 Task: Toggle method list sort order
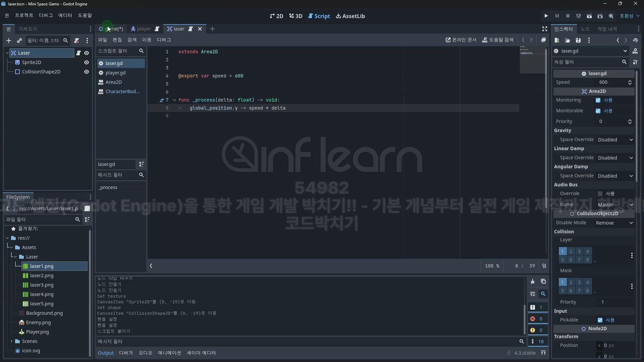pos(142,164)
